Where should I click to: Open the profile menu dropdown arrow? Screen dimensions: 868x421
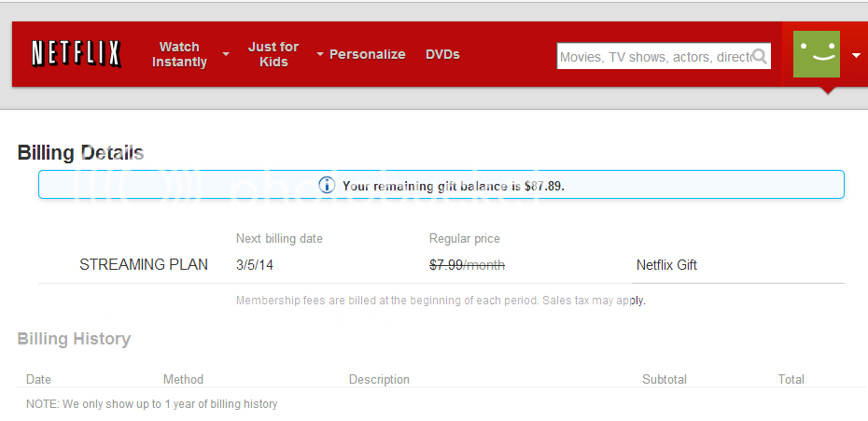[x=857, y=55]
